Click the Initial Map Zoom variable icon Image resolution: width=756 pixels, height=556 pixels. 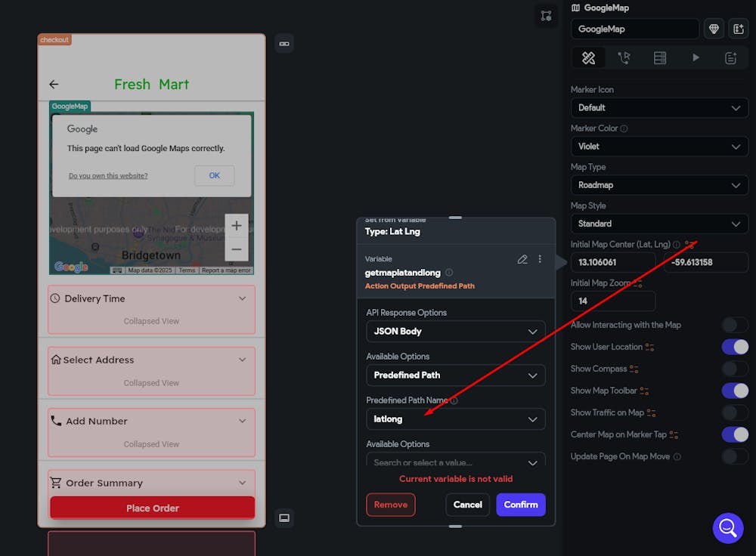click(637, 283)
